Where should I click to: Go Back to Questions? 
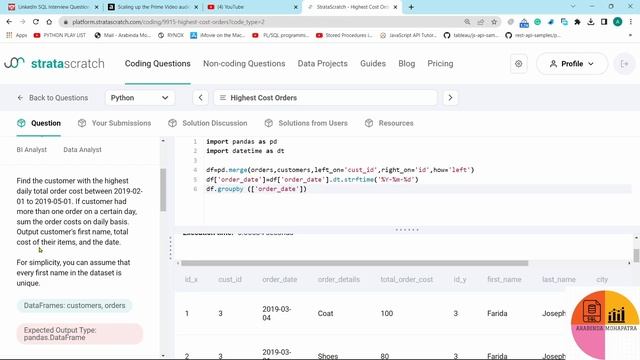tap(53, 98)
